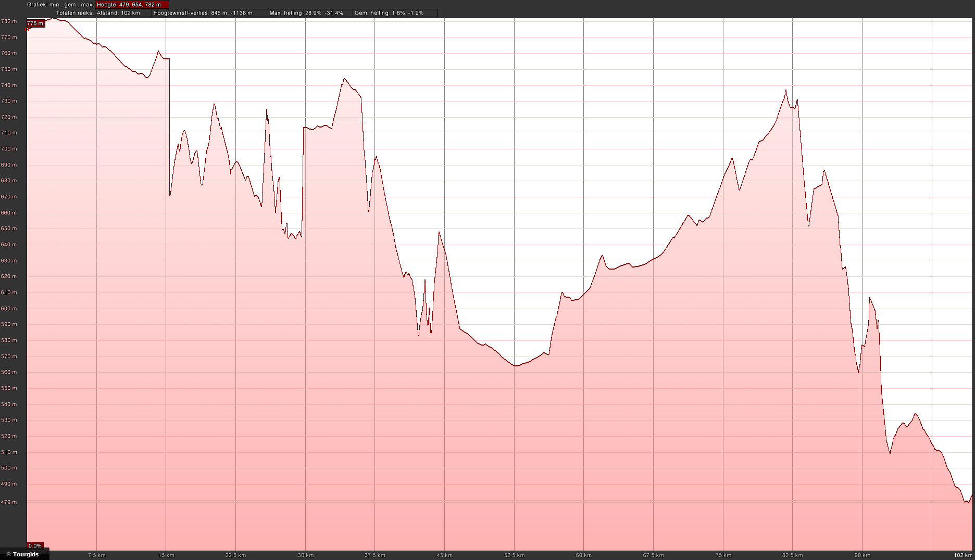Click the 102 km end axis label
This screenshot has width=975, height=560.
tap(963, 555)
